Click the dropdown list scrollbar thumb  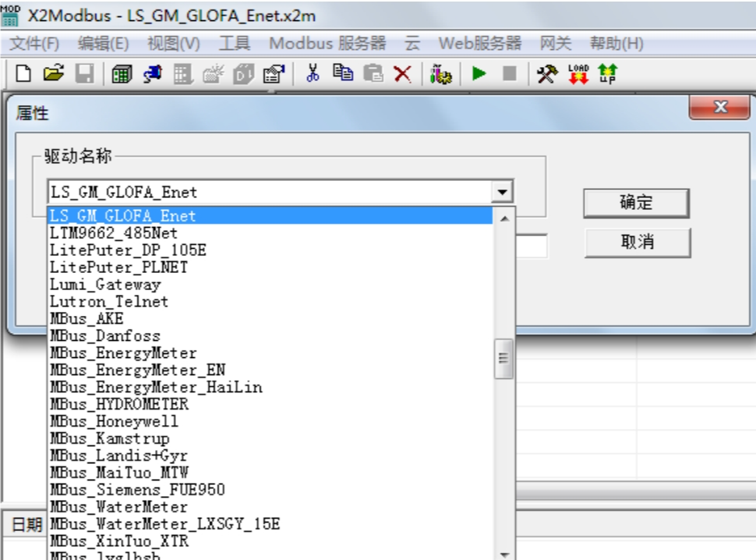point(503,358)
